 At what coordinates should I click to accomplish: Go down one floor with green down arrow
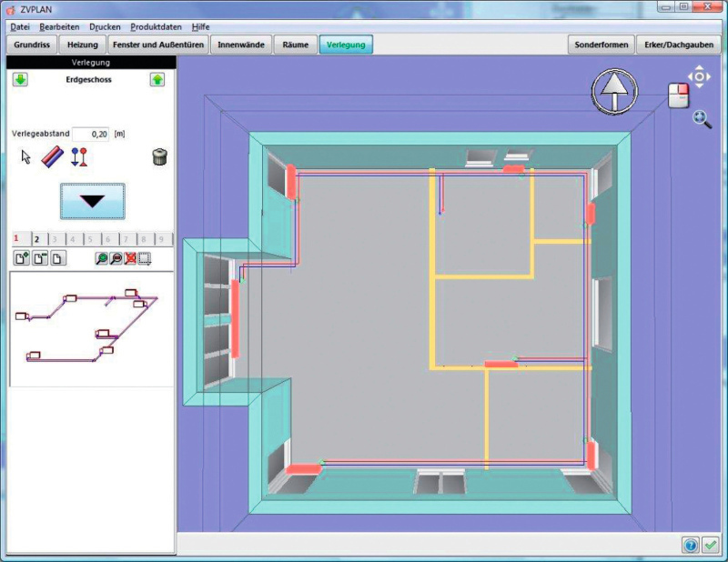pos(20,80)
